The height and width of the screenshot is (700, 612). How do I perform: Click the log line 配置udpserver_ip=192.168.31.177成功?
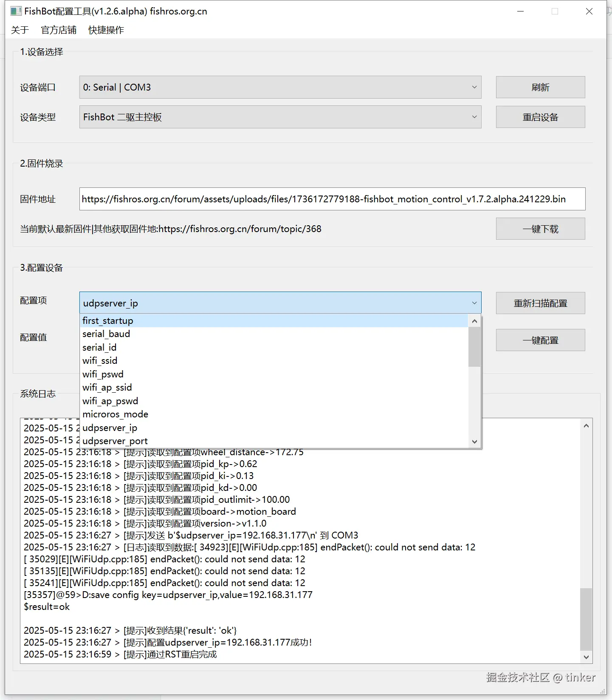point(168,642)
